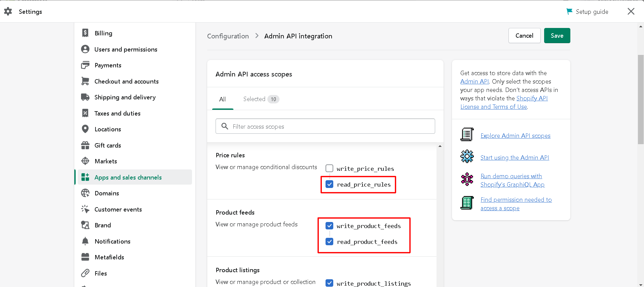Click the Find permission needed scroll icon
Screen dimensions: 644x287
pos(467,203)
